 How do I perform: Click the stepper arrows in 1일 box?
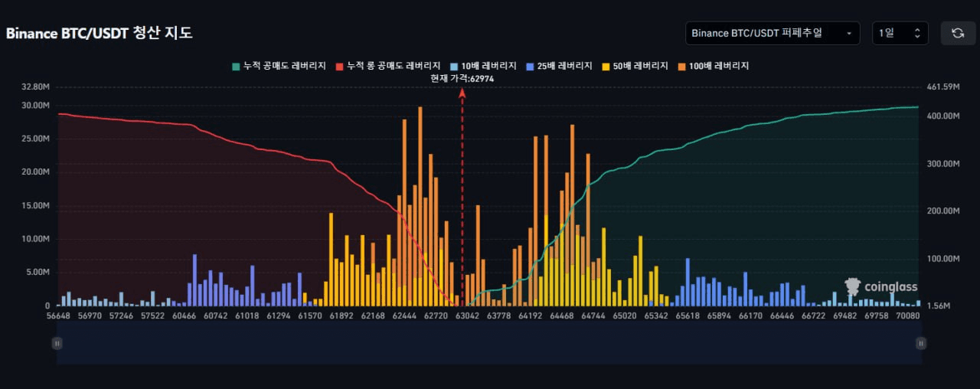[x=917, y=33]
